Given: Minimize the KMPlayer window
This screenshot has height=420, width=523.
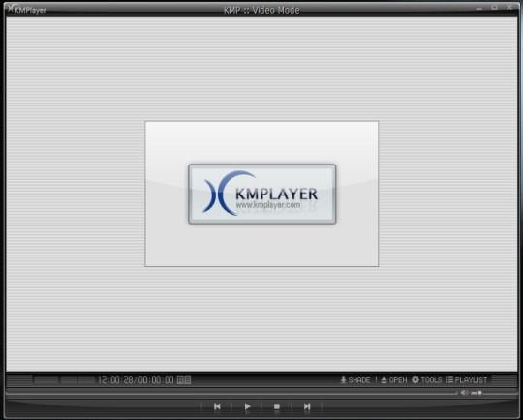Looking at the screenshot, I should click(479, 8).
